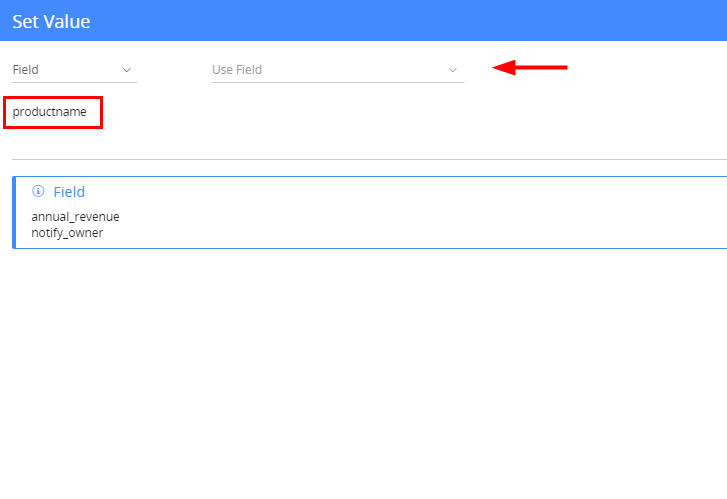Viewport: 727px width, 499px height.
Task: Select the Use Field placeholder text
Action: pos(237,70)
